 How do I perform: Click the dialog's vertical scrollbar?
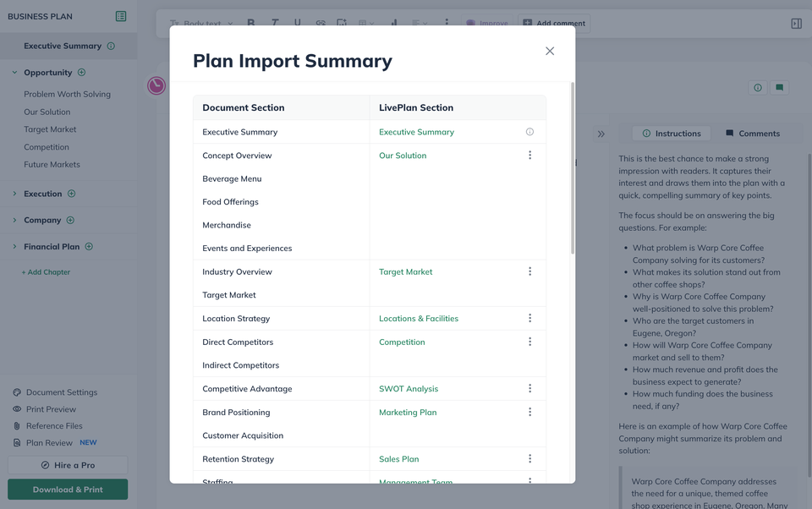(x=573, y=167)
